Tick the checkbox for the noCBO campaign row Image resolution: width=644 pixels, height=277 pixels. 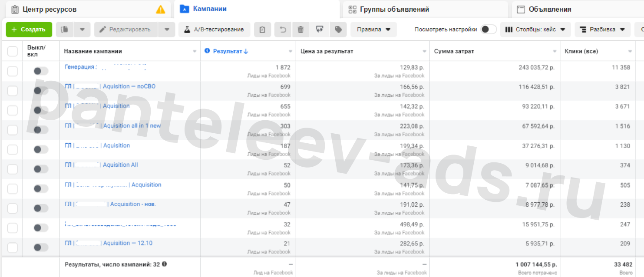(x=12, y=90)
